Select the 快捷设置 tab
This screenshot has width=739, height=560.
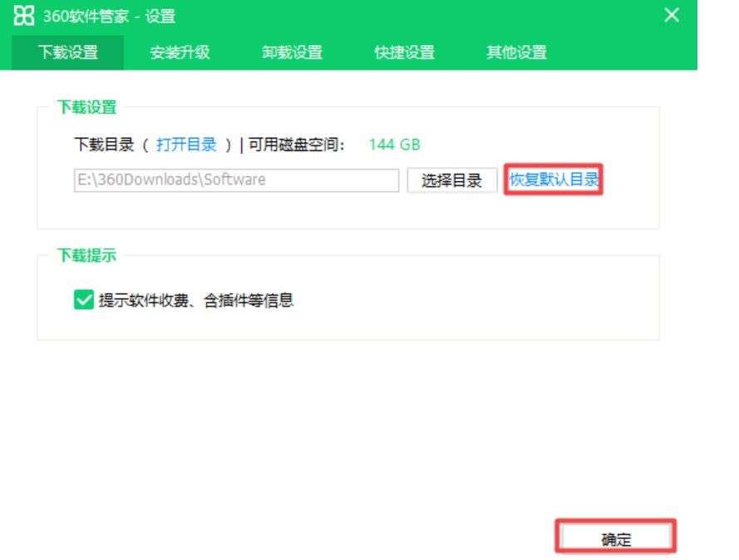click(x=404, y=52)
